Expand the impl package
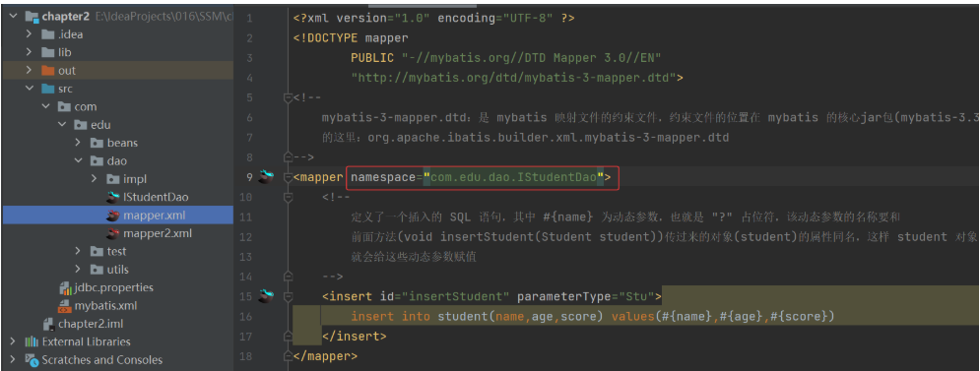 95,179
